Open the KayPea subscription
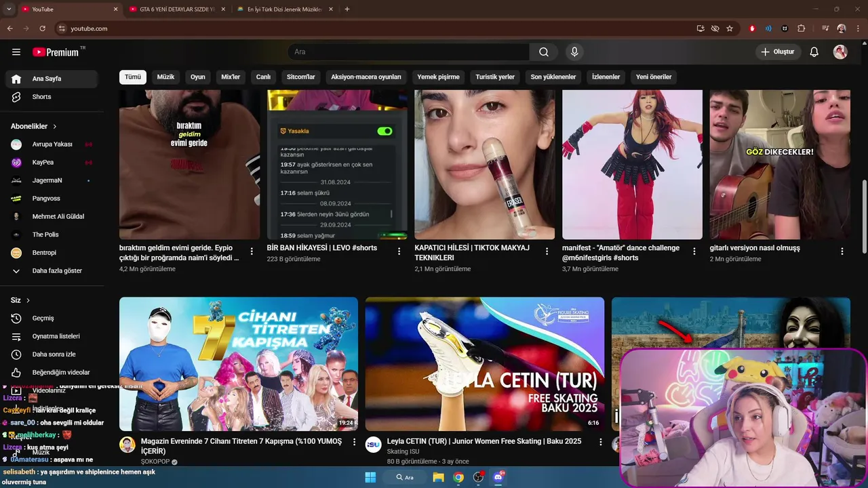The image size is (868, 488). [x=52, y=163]
